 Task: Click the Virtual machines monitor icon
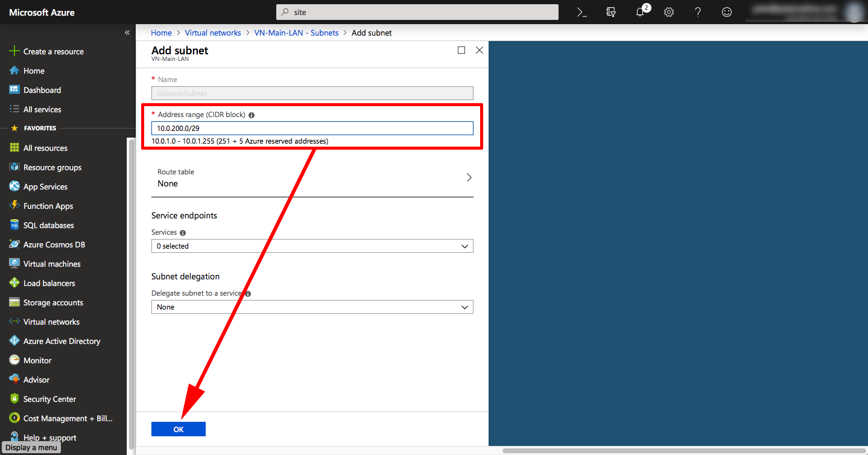tap(14, 264)
